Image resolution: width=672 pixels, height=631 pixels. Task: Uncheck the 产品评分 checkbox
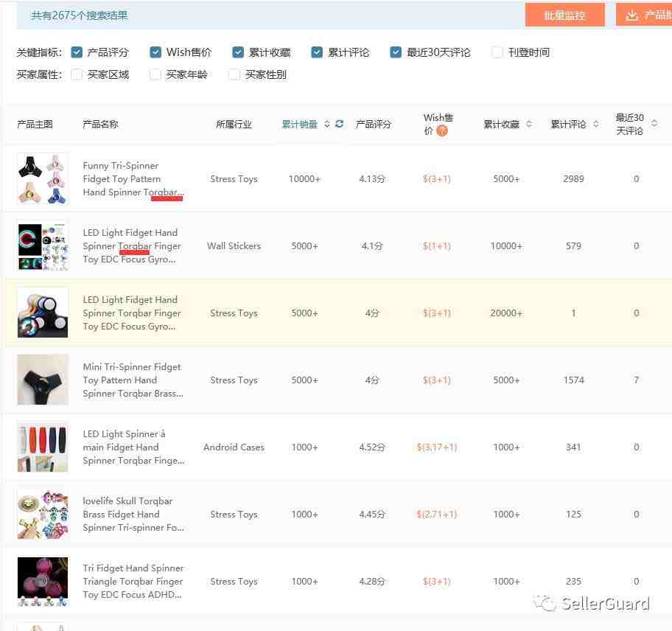77,52
